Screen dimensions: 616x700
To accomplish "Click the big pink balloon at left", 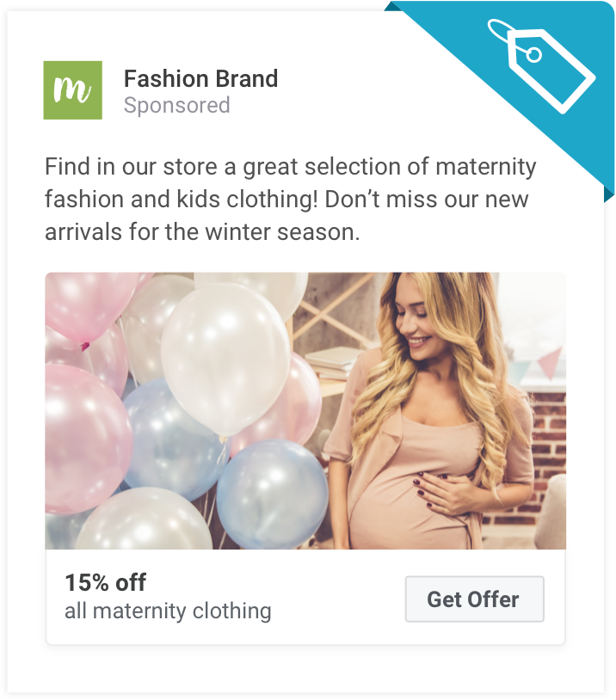I will (85, 439).
